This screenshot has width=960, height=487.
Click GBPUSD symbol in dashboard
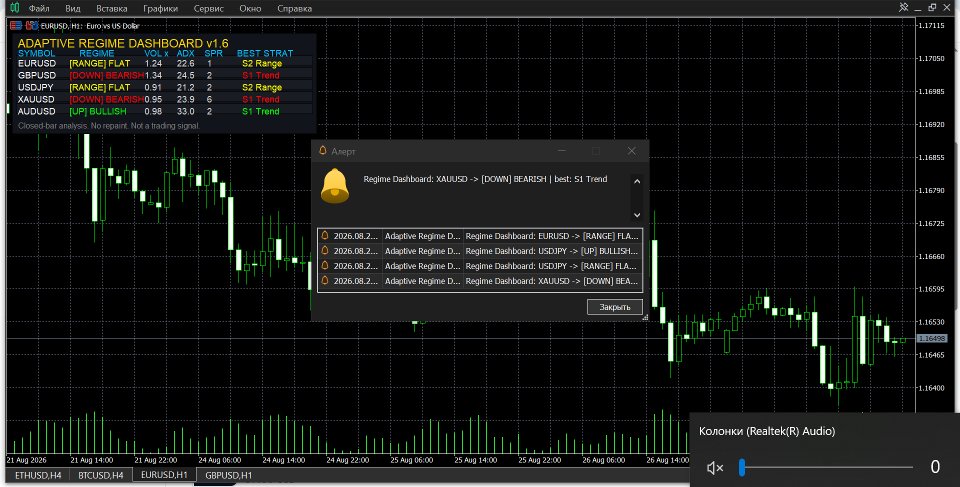(x=37, y=75)
